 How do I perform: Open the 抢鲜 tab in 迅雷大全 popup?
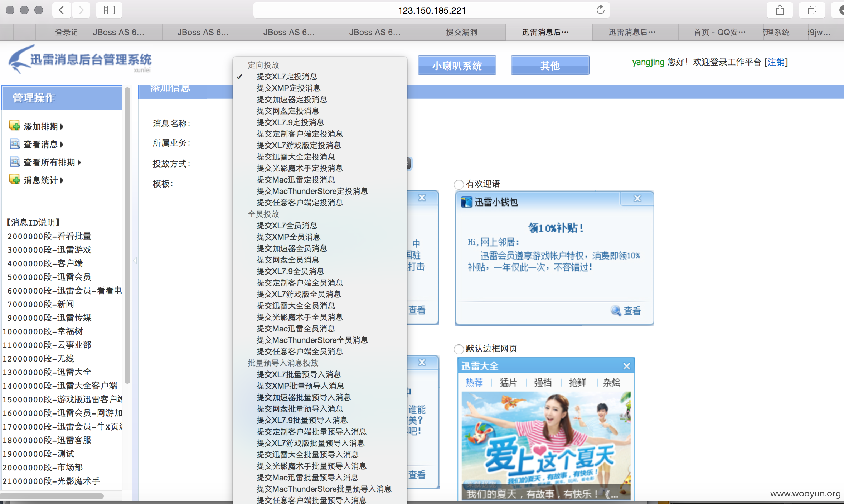point(577,382)
